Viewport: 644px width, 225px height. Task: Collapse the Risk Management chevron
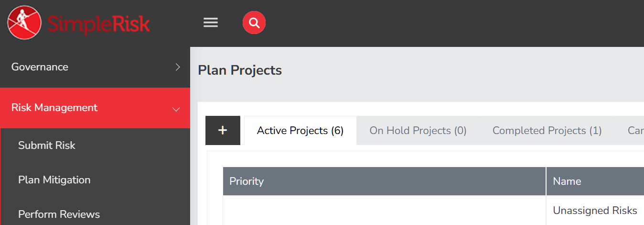click(176, 109)
